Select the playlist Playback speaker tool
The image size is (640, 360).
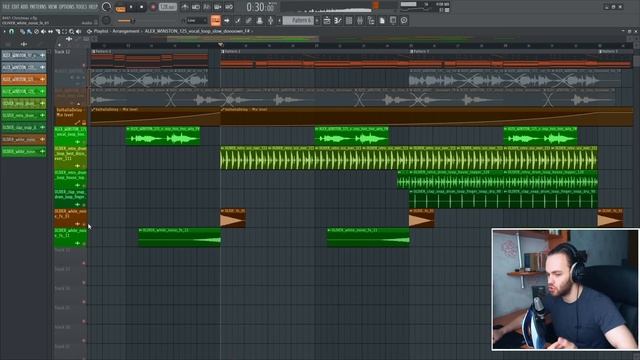pyautogui.click(x=79, y=31)
